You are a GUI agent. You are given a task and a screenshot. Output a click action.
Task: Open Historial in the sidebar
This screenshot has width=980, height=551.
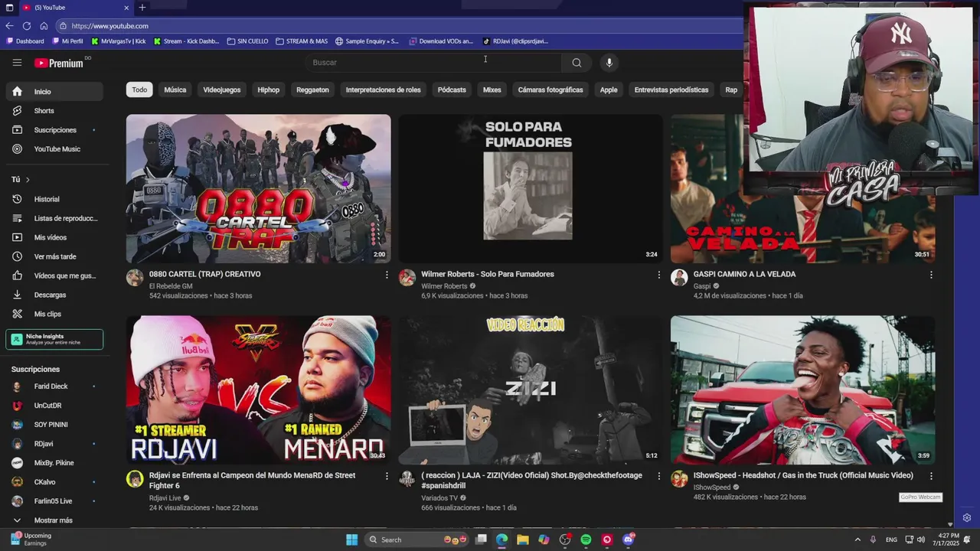pos(54,199)
